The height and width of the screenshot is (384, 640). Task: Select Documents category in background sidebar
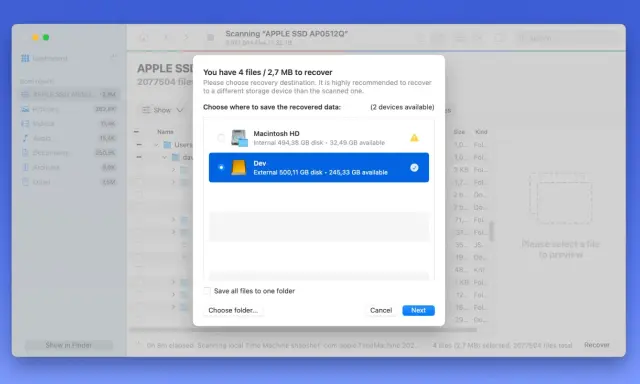tap(69, 153)
